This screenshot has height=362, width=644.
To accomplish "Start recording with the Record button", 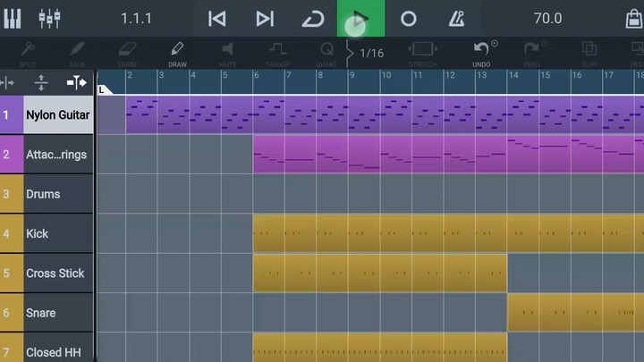I will [x=409, y=18].
